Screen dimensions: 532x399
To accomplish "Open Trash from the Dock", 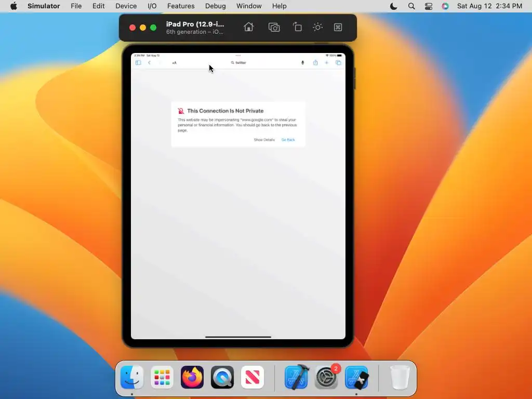I will click(x=400, y=377).
